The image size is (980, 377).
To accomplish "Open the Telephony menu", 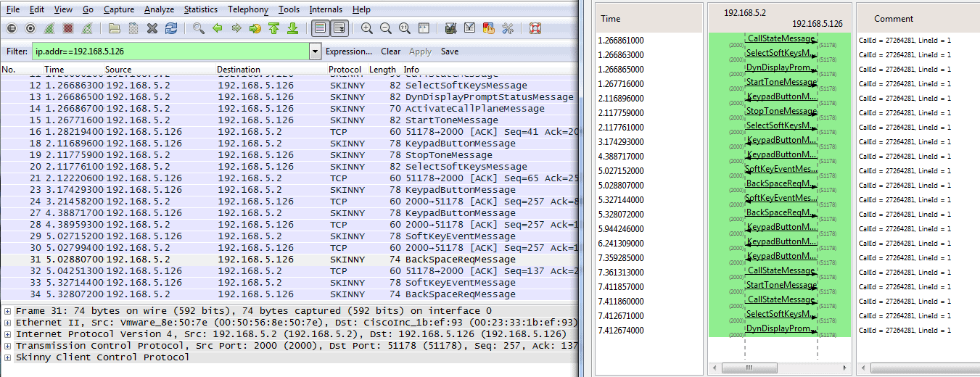I will pyautogui.click(x=248, y=9).
